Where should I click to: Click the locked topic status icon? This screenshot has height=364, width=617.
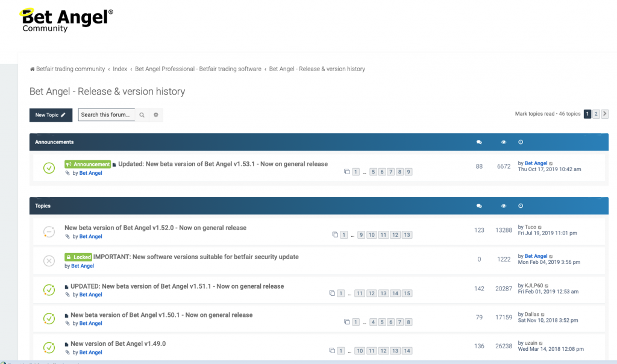coord(49,261)
